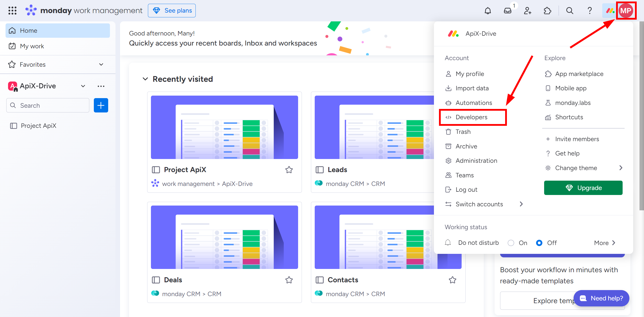The width and height of the screenshot is (644, 317).
Task: Click the page vertical scrollbar
Action: [641, 116]
